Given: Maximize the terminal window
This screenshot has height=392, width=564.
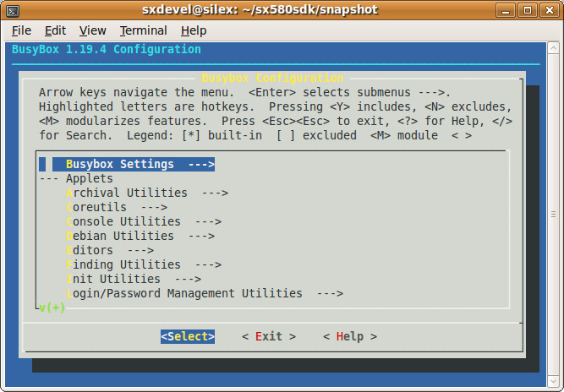Looking at the screenshot, I should [x=528, y=10].
